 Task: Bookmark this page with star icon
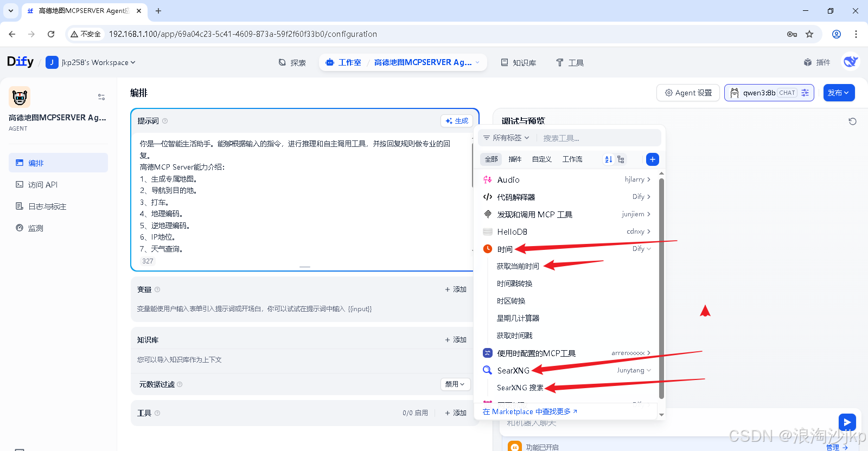point(809,34)
